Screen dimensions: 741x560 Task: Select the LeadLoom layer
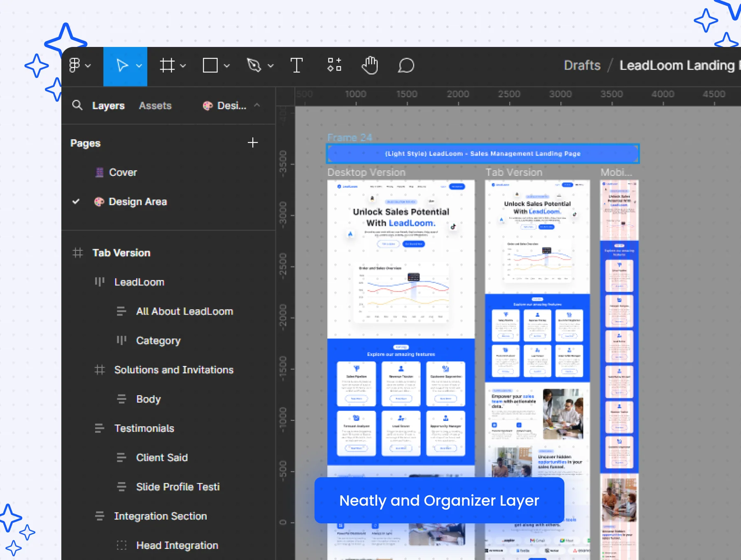pyautogui.click(x=139, y=282)
